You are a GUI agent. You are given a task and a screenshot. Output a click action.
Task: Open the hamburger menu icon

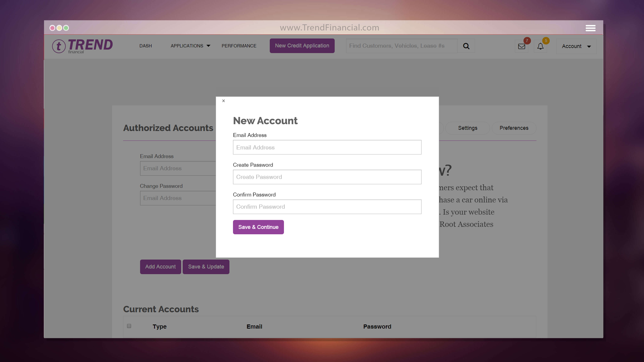590,28
